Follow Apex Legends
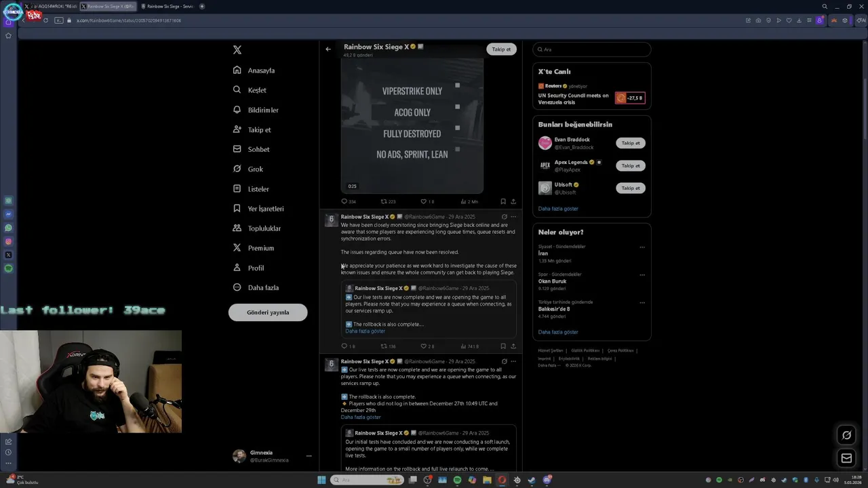 (x=631, y=165)
